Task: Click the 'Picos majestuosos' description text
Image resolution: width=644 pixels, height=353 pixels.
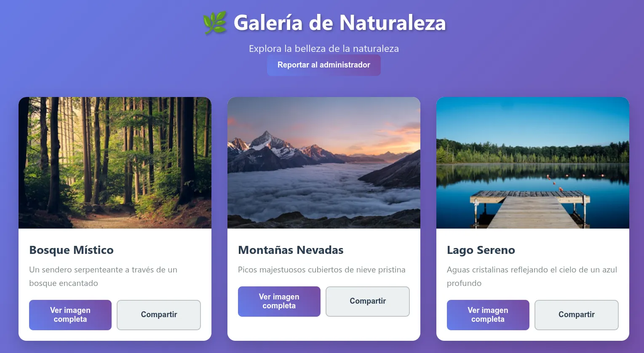Action: [x=322, y=270]
